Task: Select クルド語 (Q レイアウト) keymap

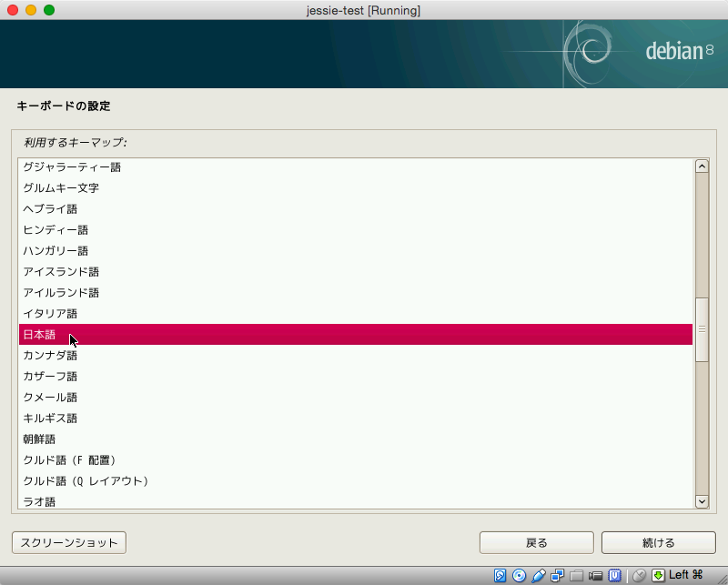Action: click(356, 480)
